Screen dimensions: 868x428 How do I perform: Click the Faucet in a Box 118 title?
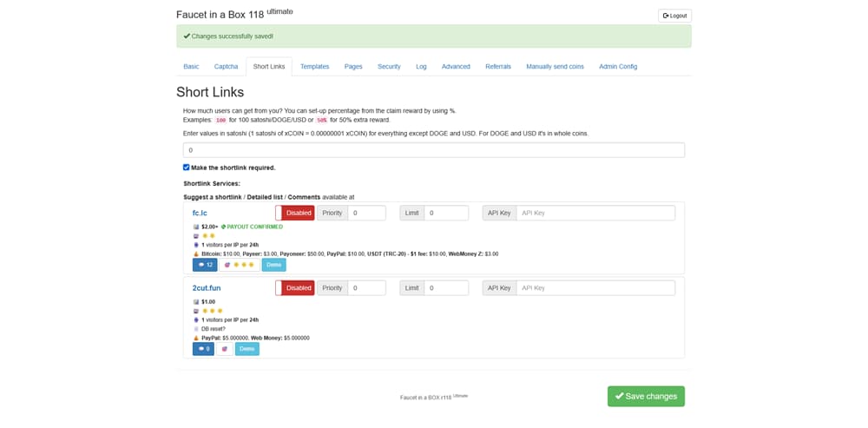tap(234, 15)
